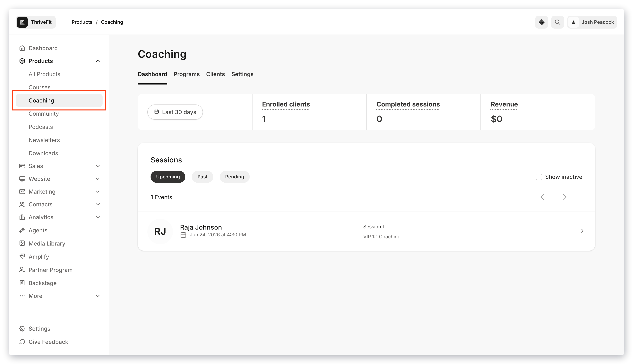Open Coaching in the sidebar
The height and width of the screenshot is (364, 633).
[59, 100]
